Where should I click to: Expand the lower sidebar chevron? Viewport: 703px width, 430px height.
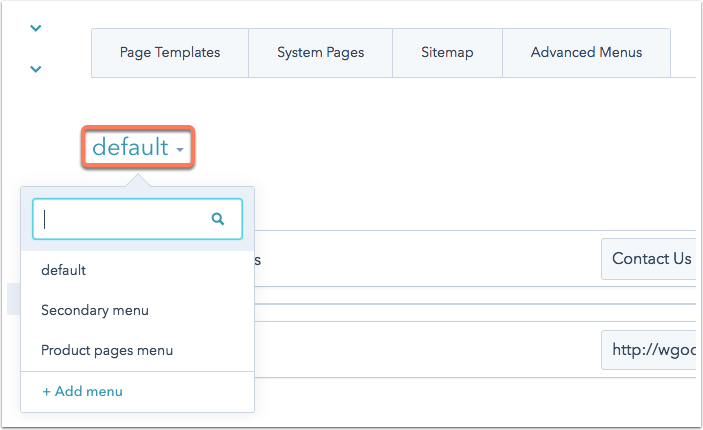[x=35, y=69]
